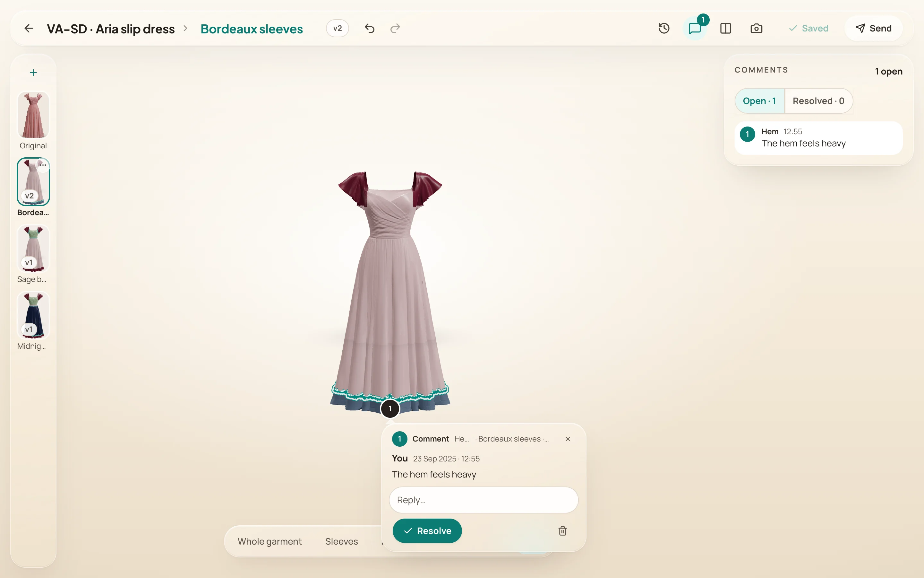Open version history clock icon

[x=664, y=28]
